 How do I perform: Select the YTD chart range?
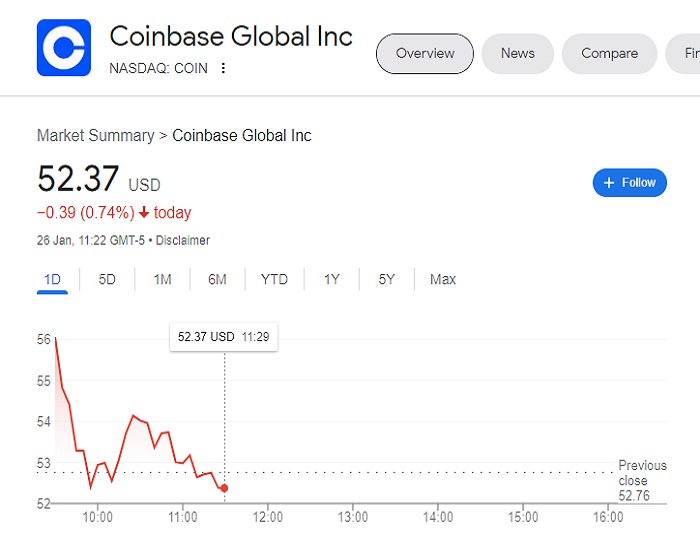tap(274, 279)
